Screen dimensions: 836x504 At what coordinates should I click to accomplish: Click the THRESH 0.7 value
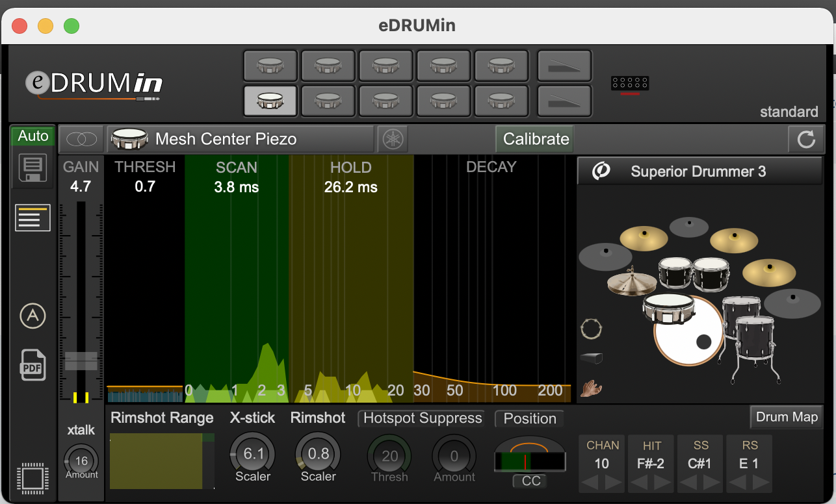click(145, 188)
